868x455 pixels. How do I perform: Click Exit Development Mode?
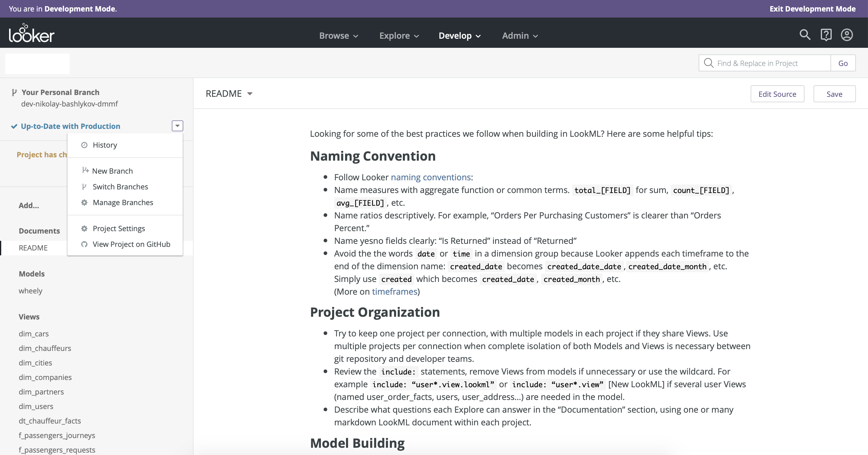pyautogui.click(x=812, y=9)
